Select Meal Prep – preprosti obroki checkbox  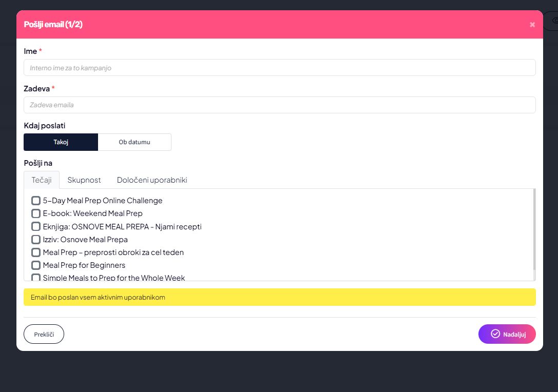coord(36,252)
